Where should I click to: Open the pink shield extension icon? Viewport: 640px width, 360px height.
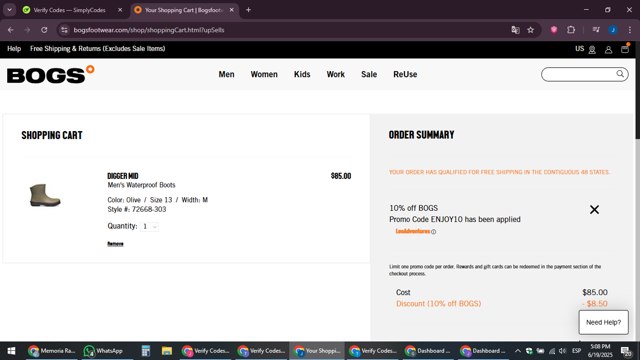pyautogui.click(x=554, y=29)
